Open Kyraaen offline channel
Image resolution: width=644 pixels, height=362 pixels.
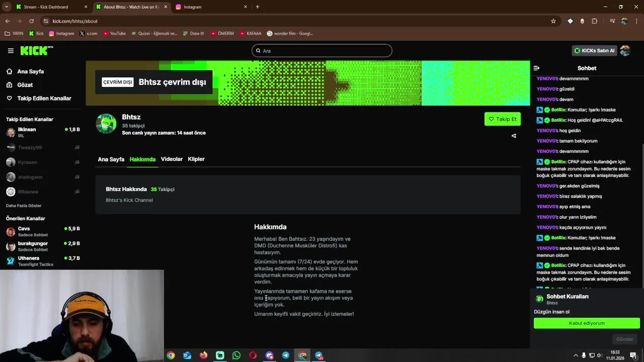(x=43, y=162)
